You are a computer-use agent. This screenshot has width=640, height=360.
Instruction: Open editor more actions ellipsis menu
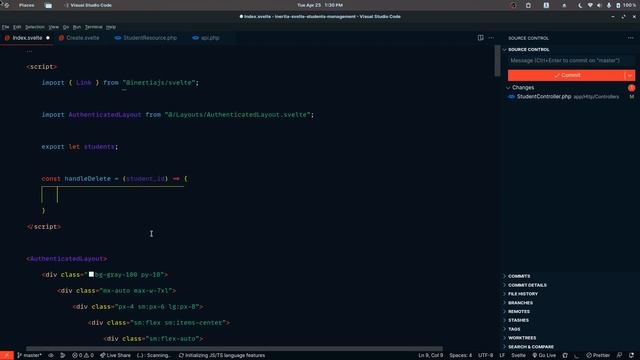coord(491,38)
